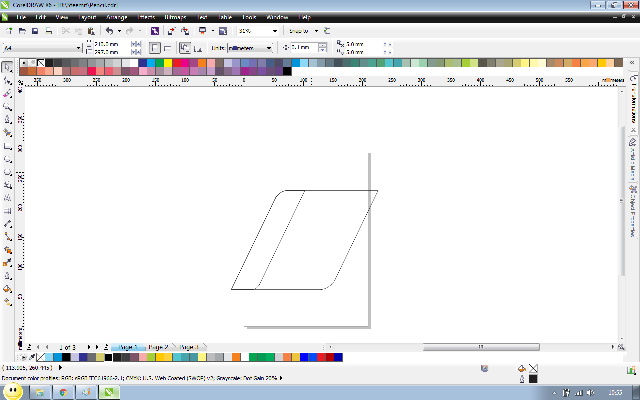
Task: Select the Freehand drawing tool
Action: pyautogui.click(x=7, y=120)
